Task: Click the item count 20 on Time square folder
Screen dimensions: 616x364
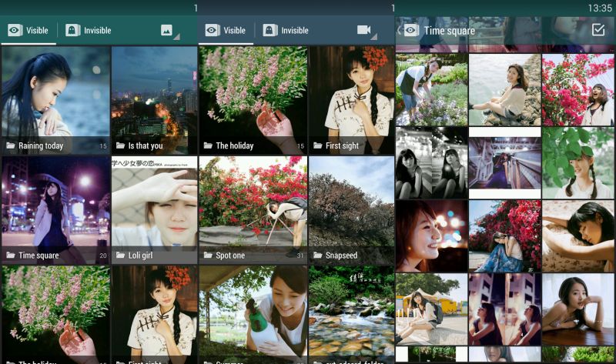Action: [103, 255]
